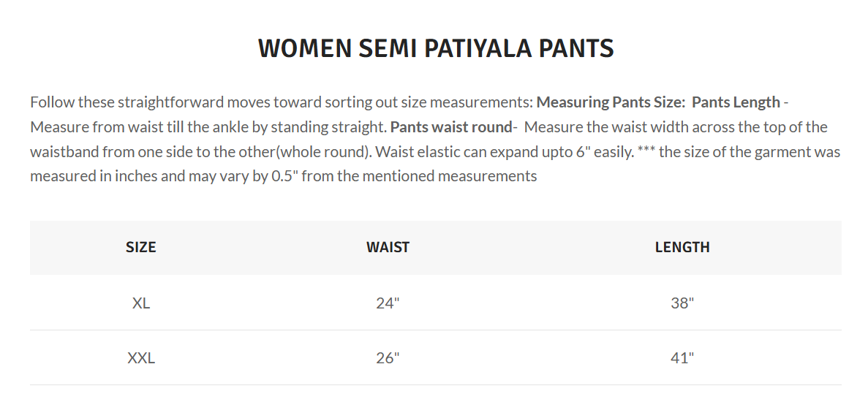This screenshot has height=413, width=868.
Task: Select the 26" waist value
Action: [388, 358]
